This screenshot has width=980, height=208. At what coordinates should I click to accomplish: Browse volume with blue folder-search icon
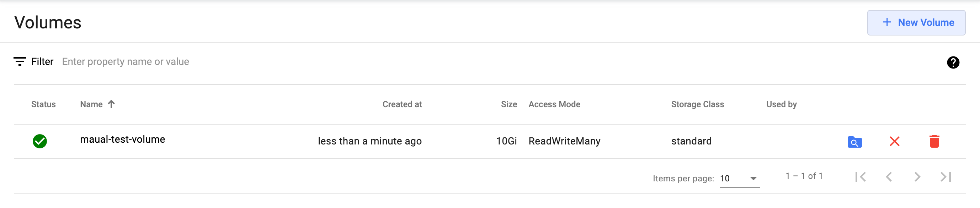pyautogui.click(x=854, y=142)
